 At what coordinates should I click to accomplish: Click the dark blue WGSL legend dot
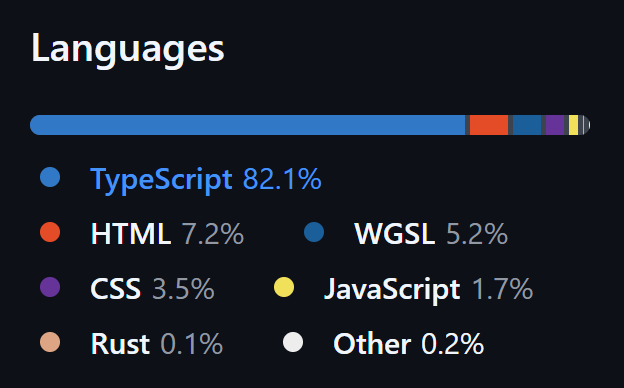pyautogui.click(x=314, y=232)
